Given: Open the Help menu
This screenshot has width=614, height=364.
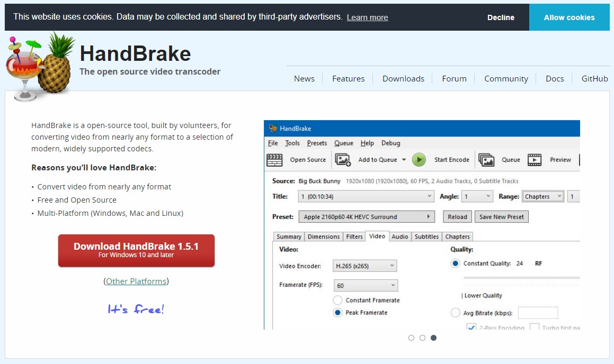Looking at the screenshot, I should (x=367, y=143).
